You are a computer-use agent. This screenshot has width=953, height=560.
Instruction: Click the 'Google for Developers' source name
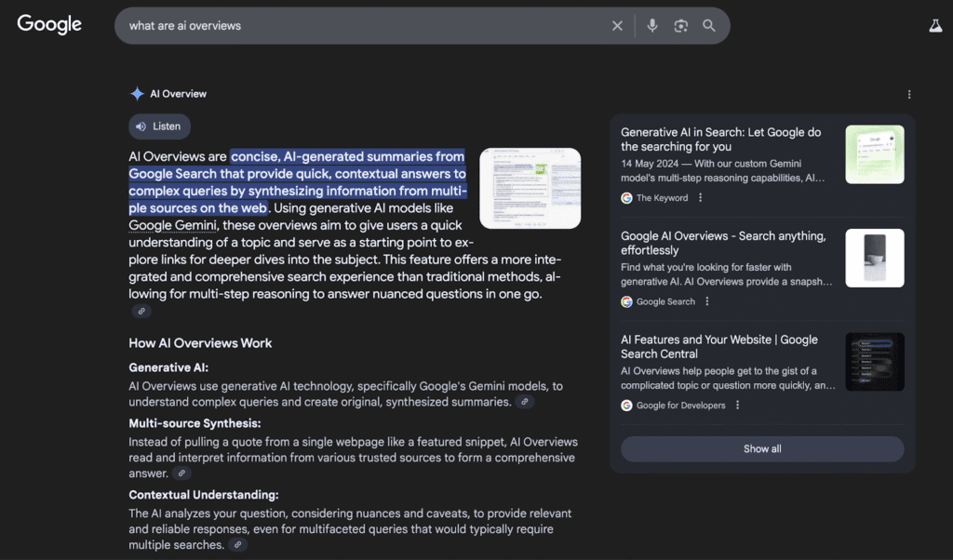680,406
